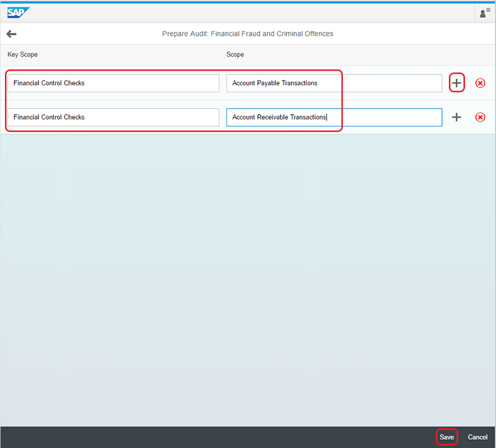Viewport: 496px width, 448px height.
Task: Delete the Account Payable Transactions row
Action: pos(480,83)
